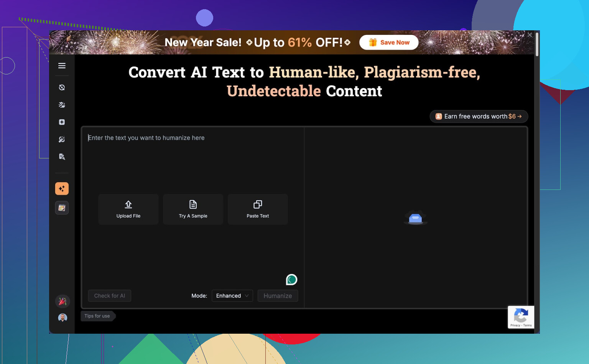Click the magic wand sidebar icon
Image resolution: width=589 pixels, height=364 pixels.
62,139
